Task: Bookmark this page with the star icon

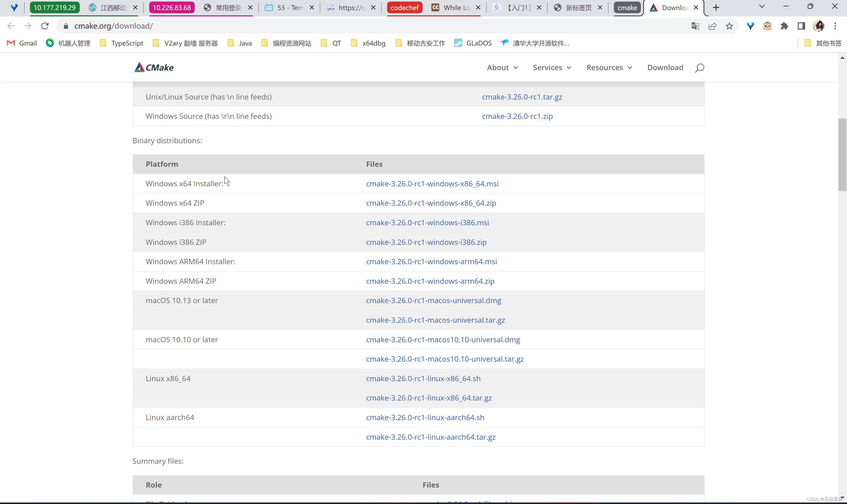Action: point(729,26)
